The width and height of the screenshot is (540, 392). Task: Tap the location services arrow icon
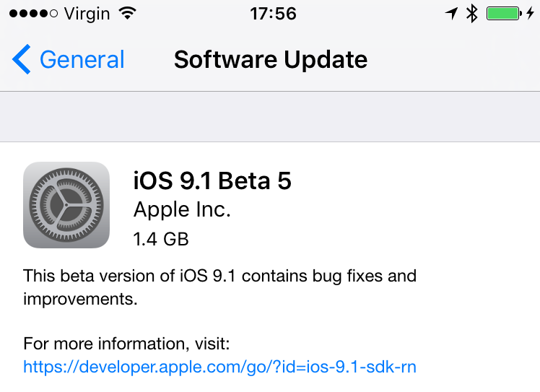[451, 13]
